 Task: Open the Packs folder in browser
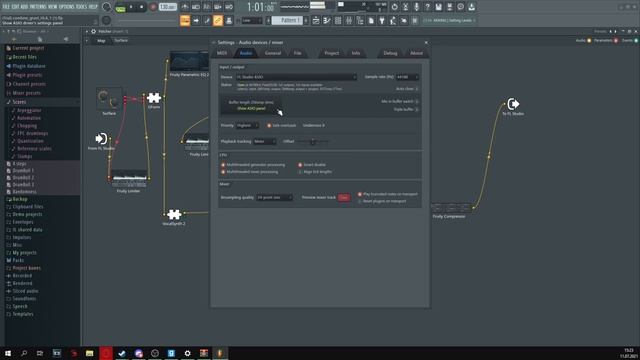coord(18,260)
